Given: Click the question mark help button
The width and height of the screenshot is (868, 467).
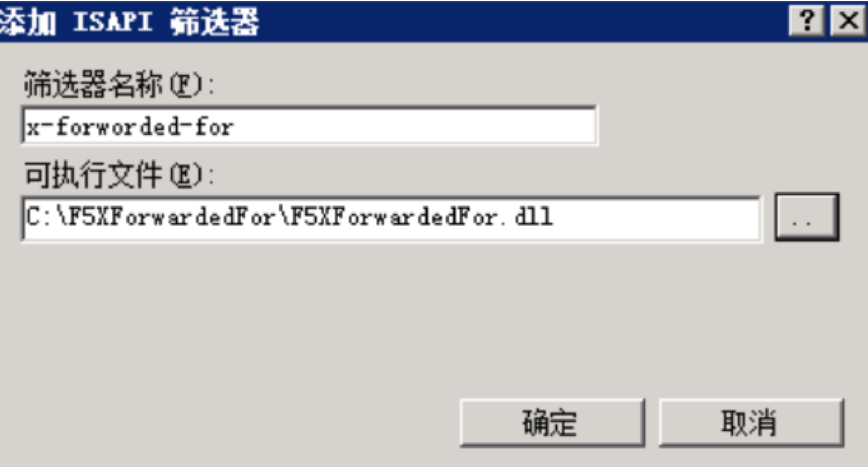Looking at the screenshot, I should pos(807,21).
